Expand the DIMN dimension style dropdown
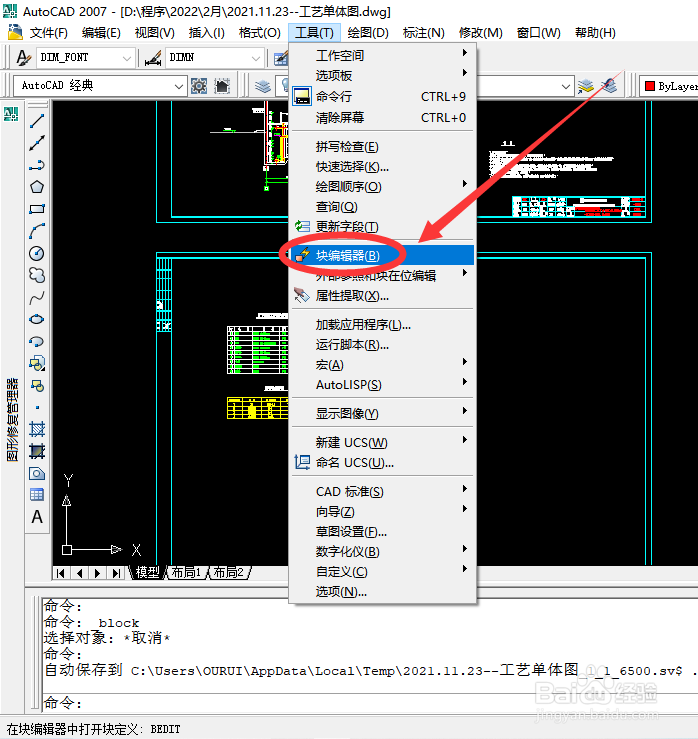Image resolution: width=698 pixels, height=739 pixels. tap(255, 58)
